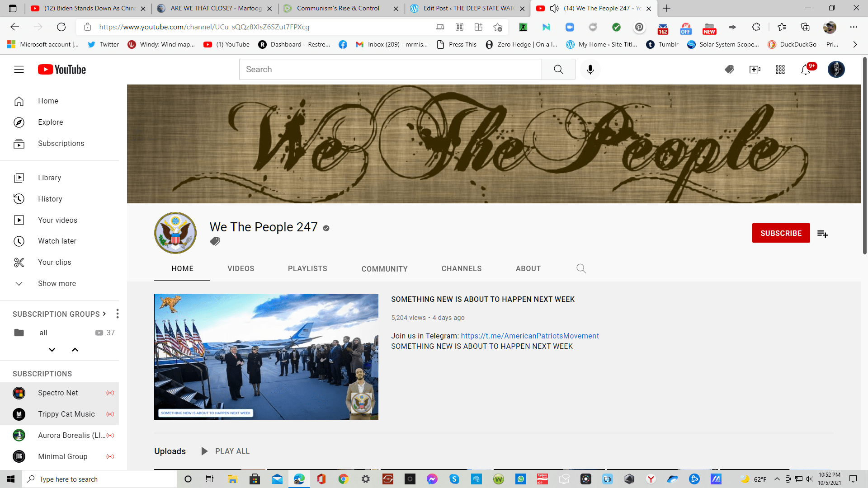Click the Create video camera icon
Screen dimensions: 868x488
(x=755, y=70)
